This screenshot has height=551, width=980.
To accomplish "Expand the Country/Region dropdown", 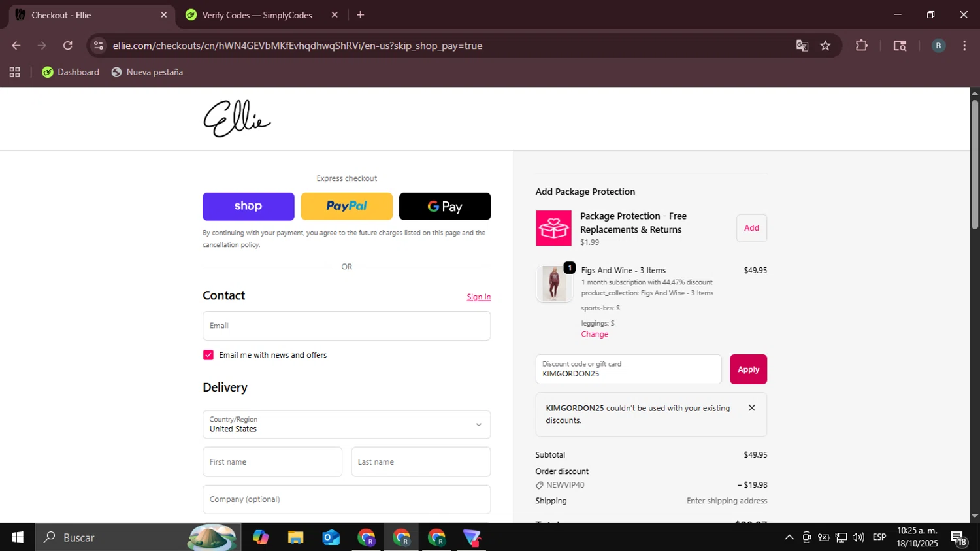I will [x=347, y=425].
